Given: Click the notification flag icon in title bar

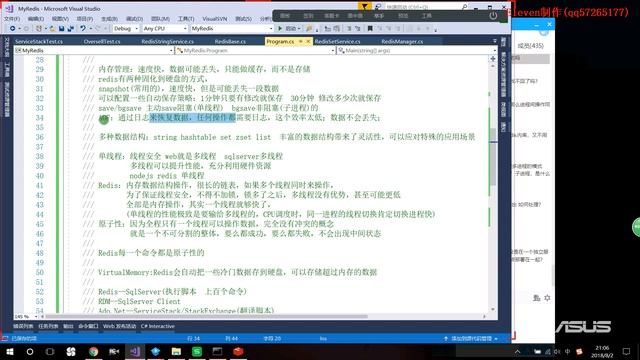Looking at the screenshot, I should click(x=364, y=6).
